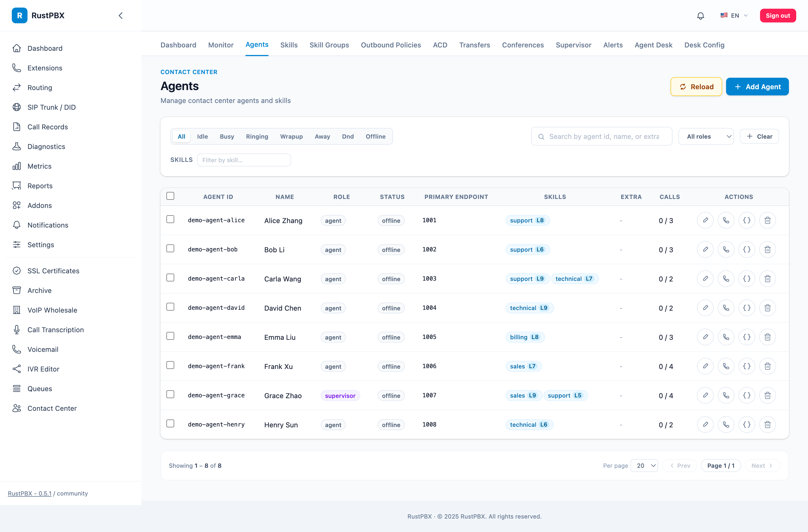Call agent Bob Li via phone icon

[726, 249]
